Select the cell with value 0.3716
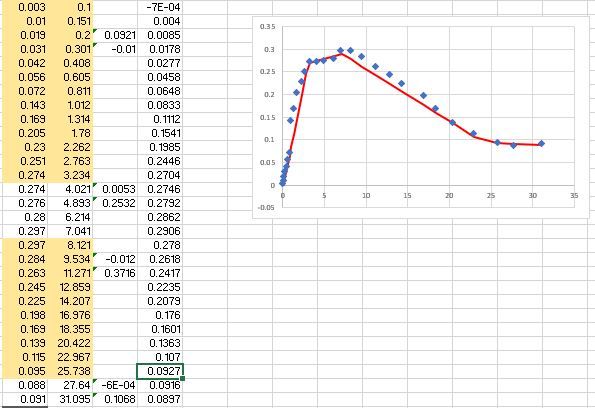The image size is (595, 408). tap(115, 273)
